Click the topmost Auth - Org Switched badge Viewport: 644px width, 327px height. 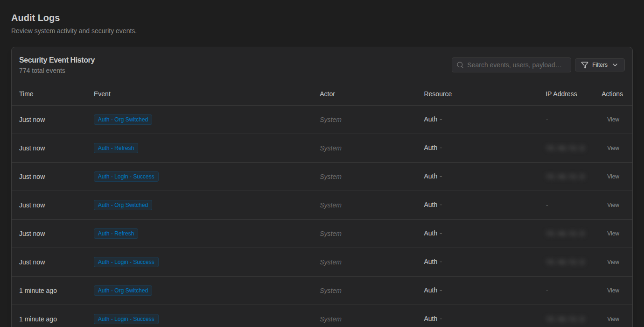click(x=123, y=120)
